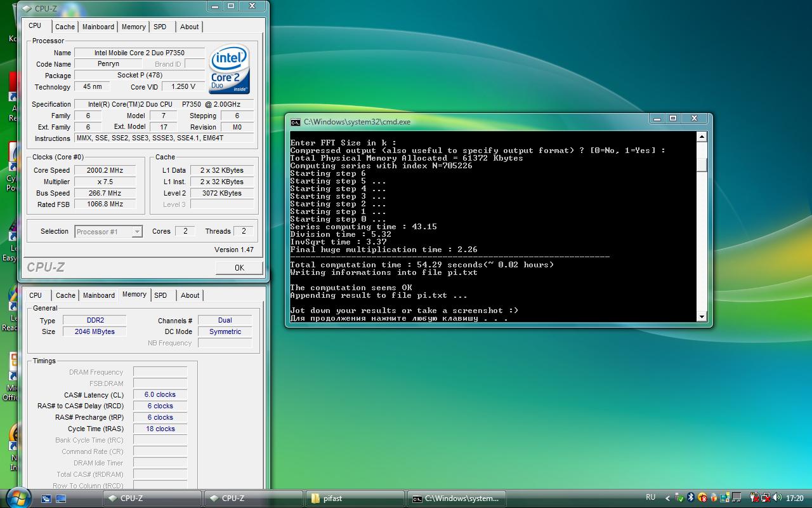Open Memory tab in top CPU-Z window

(x=133, y=27)
